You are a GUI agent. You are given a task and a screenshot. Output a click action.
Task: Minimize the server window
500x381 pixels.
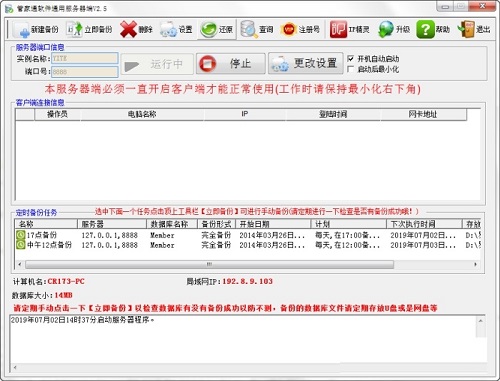(x=446, y=6)
